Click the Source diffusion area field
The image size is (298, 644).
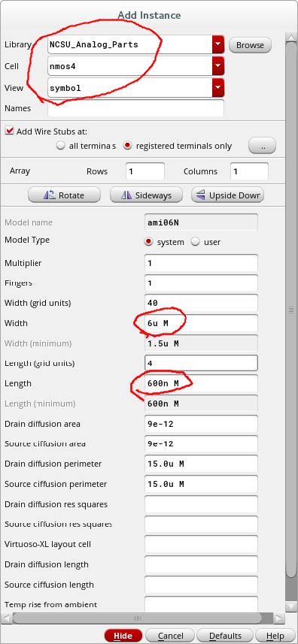point(202,443)
